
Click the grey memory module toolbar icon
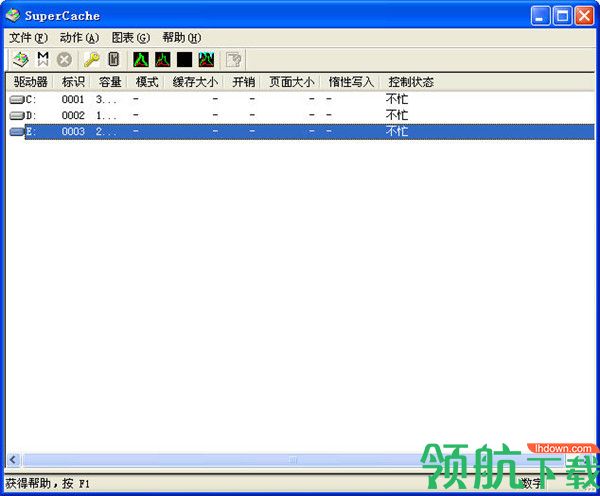click(x=114, y=59)
